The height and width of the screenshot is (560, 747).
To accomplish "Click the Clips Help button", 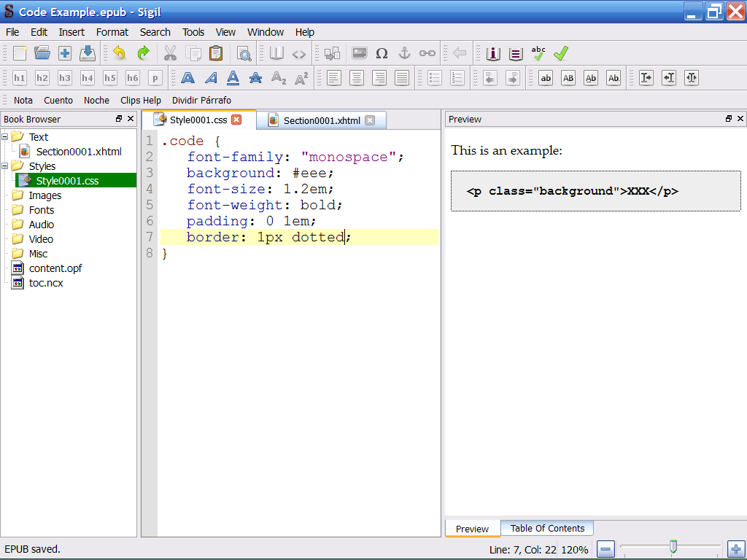I will pos(141,101).
